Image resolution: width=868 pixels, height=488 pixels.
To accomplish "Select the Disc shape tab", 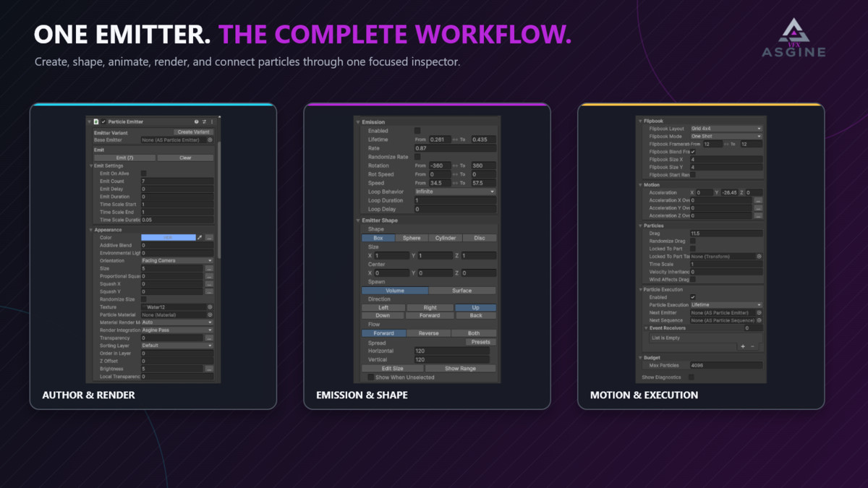I will coord(480,238).
